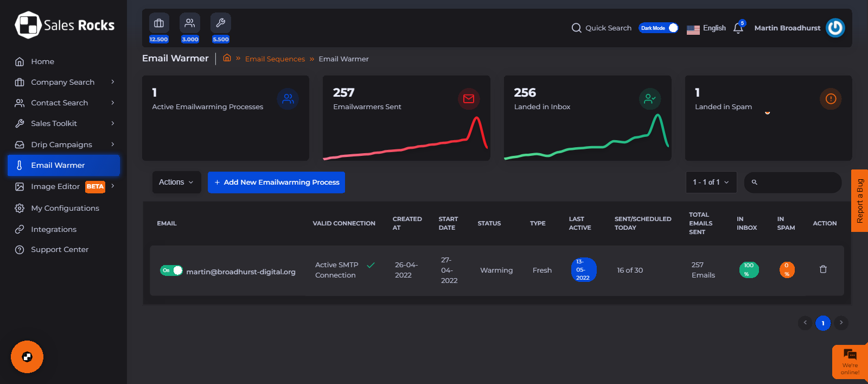Open the 1 - 1 of 1 pagination dropdown
The image size is (868, 384).
(x=711, y=182)
